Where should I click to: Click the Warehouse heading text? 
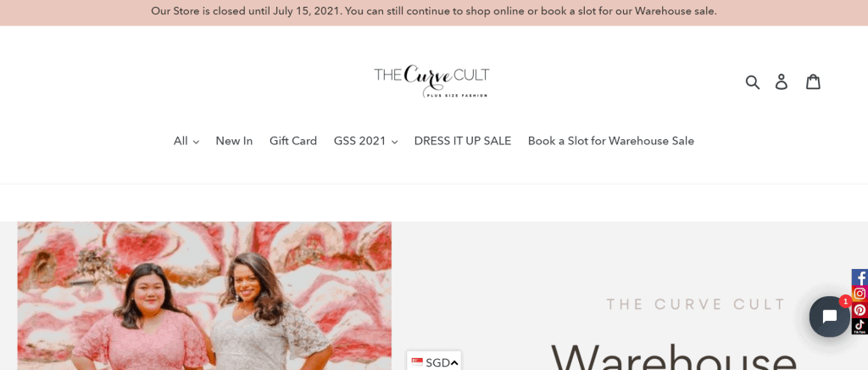click(x=672, y=357)
